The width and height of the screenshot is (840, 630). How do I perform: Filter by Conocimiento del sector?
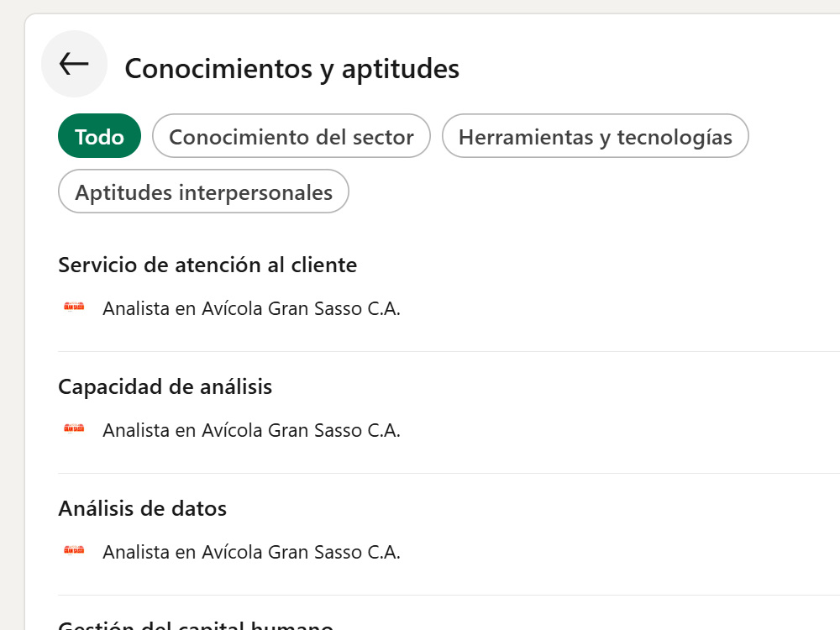coord(291,135)
